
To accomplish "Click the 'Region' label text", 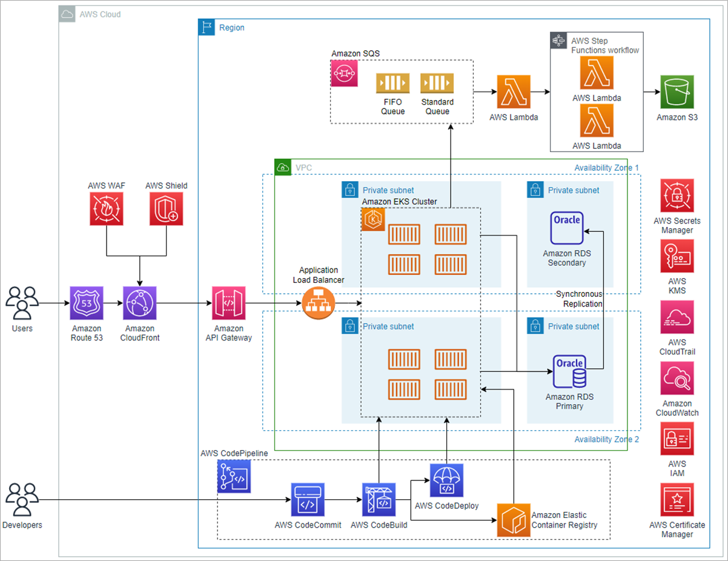I will [x=232, y=28].
